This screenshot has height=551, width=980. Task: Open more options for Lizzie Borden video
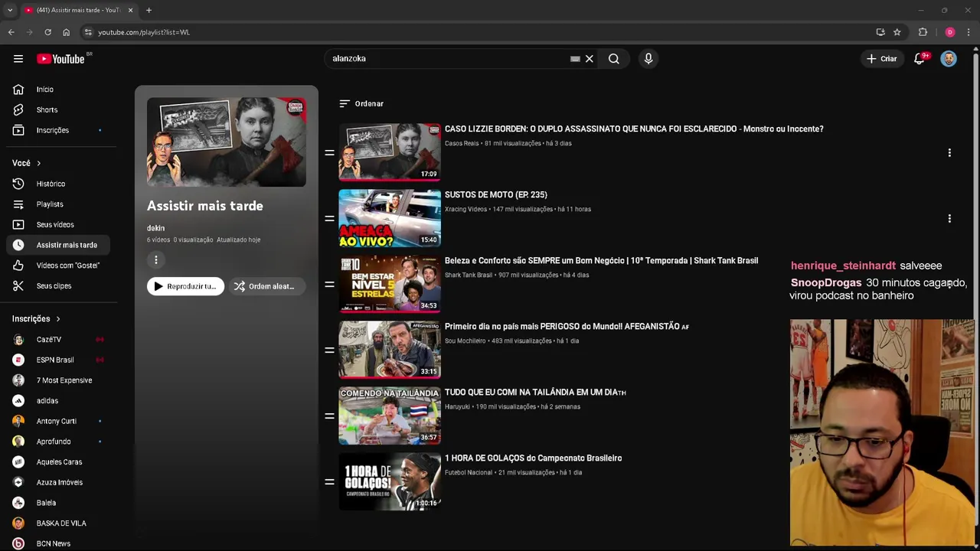[949, 153]
